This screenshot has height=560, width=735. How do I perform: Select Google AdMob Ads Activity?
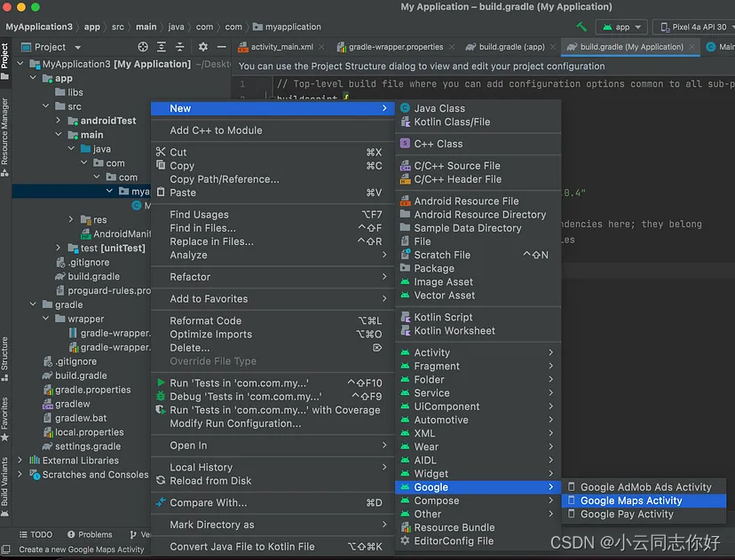pyautogui.click(x=644, y=487)
